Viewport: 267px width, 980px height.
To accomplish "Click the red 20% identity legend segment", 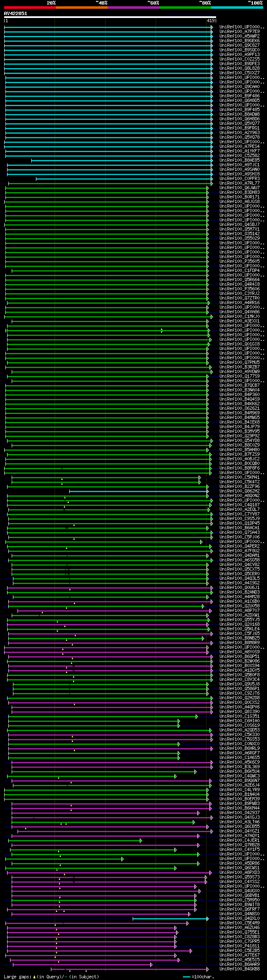I will coord(30,8).
